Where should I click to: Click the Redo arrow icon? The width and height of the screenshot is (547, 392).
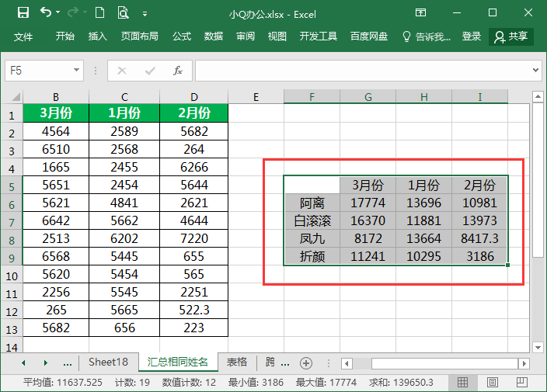click(x=73, y=12)
